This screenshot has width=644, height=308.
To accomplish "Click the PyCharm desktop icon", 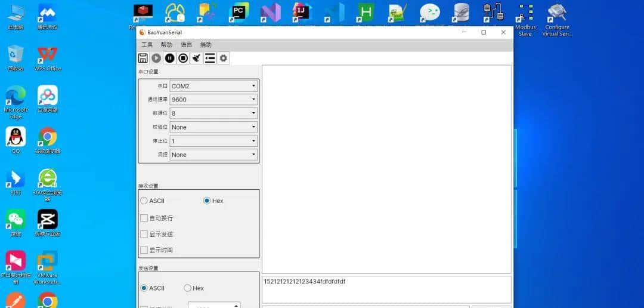I will click(x=239, y=13).
